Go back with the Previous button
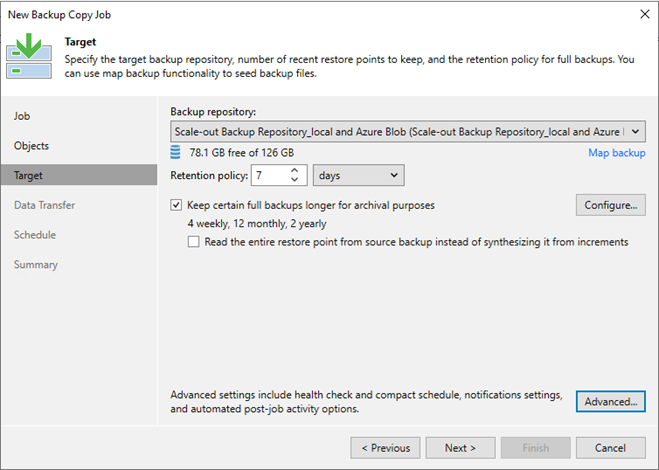659x470 pixels. coord(385,448)
